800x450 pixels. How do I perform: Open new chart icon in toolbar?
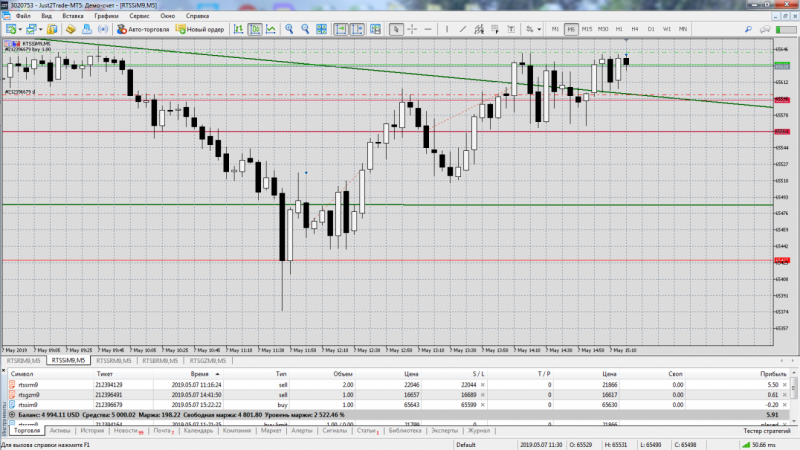(11, 29)
